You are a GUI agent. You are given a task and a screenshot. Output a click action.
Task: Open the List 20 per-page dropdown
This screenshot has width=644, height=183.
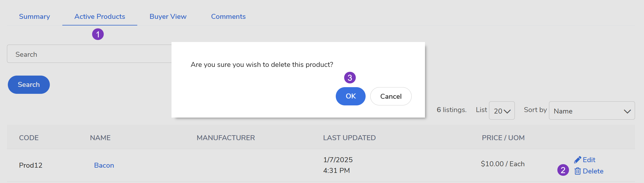pyautogui.click(x=502, y=111)
